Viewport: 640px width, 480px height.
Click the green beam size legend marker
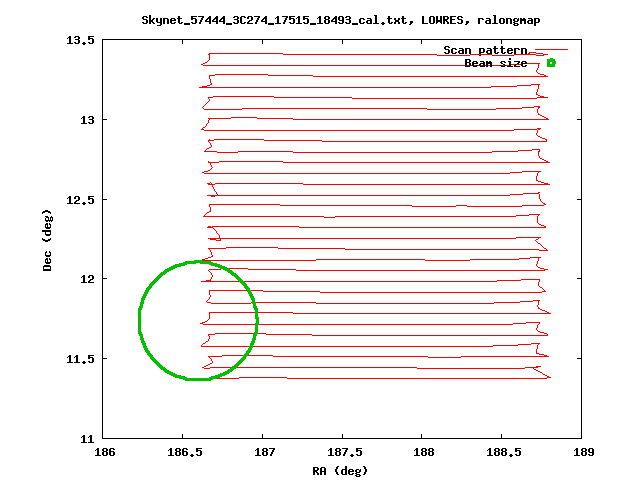[x=551, y=63]
